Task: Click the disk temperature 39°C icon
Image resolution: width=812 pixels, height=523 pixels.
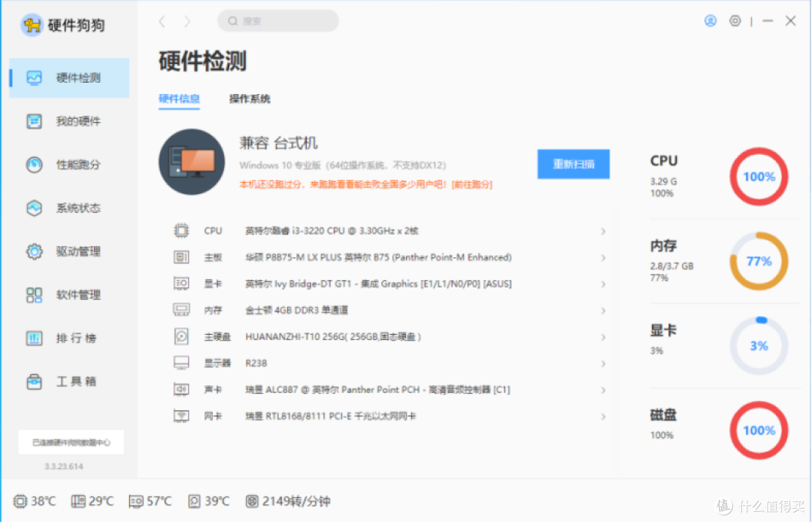Action: click(x=194, y=501)
